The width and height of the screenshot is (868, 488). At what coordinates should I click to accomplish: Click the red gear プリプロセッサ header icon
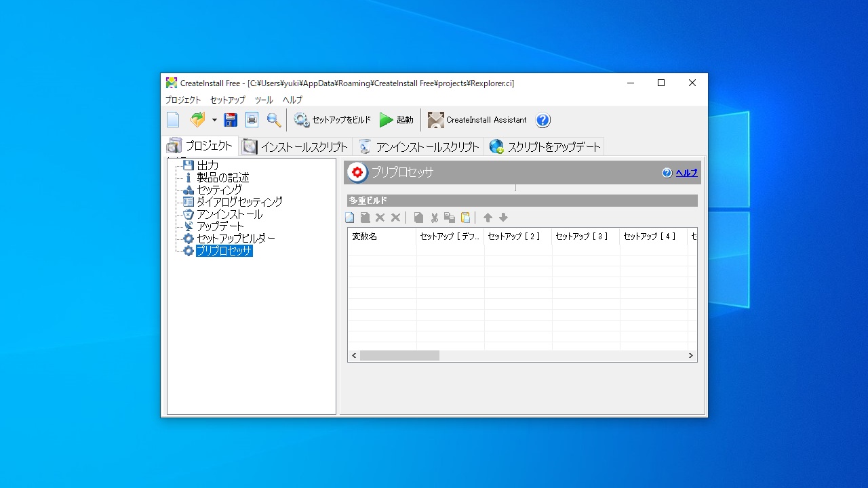pos(357,172)
